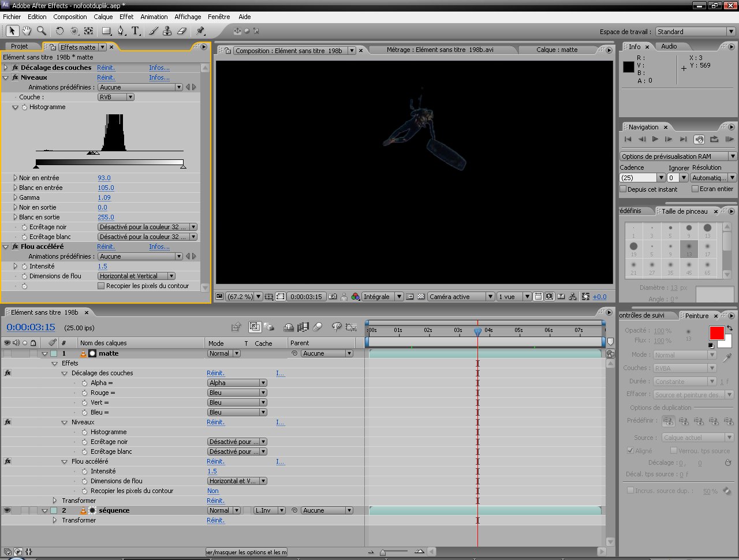
Task: Open the Composition menu
Action: 70,17
